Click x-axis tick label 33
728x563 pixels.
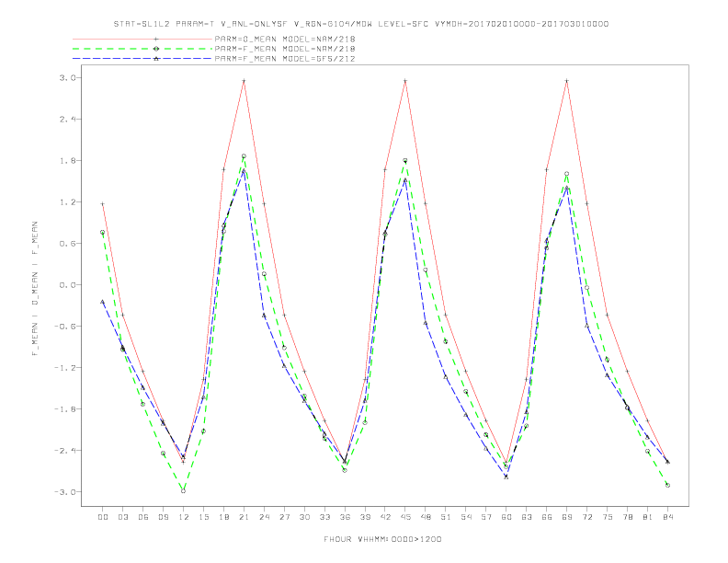click(x=324, y=517)
